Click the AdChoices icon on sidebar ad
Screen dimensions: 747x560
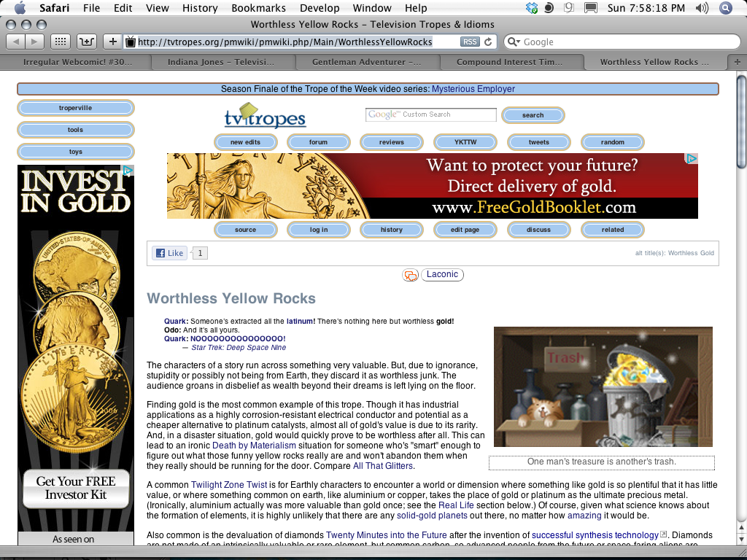click(x=127, y=171)
